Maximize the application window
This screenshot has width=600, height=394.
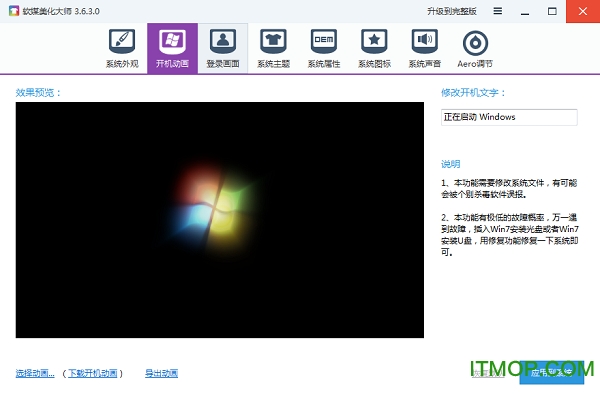point(552,11)
